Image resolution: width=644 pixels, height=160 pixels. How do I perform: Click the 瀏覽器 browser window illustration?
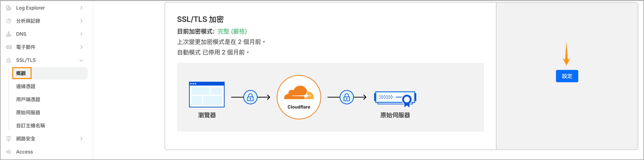point(207,94)
